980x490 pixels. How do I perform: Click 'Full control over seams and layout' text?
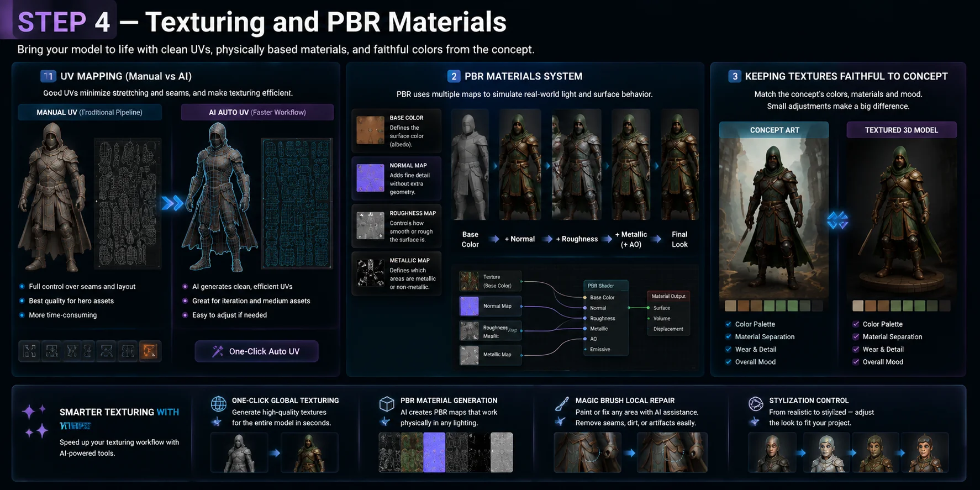tap(82, 287)
